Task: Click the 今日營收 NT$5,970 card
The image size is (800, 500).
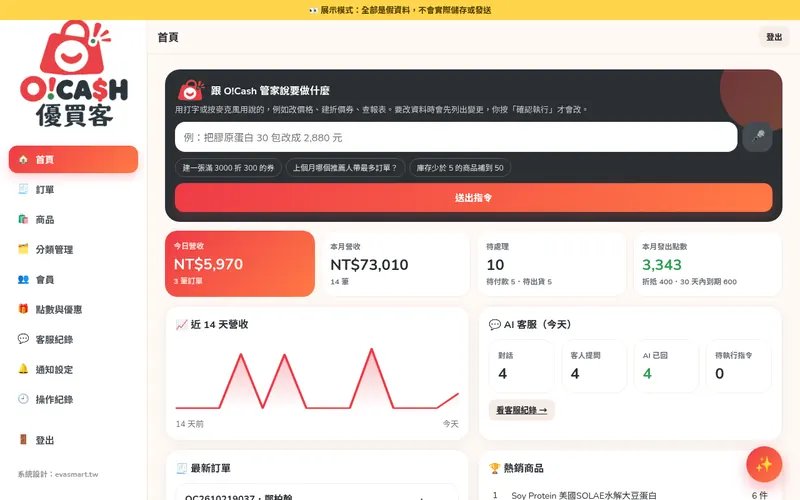Action: tap(240, 263)
